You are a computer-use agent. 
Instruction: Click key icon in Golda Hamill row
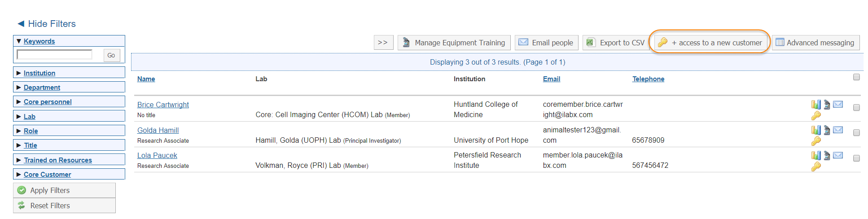click(815, 141)
